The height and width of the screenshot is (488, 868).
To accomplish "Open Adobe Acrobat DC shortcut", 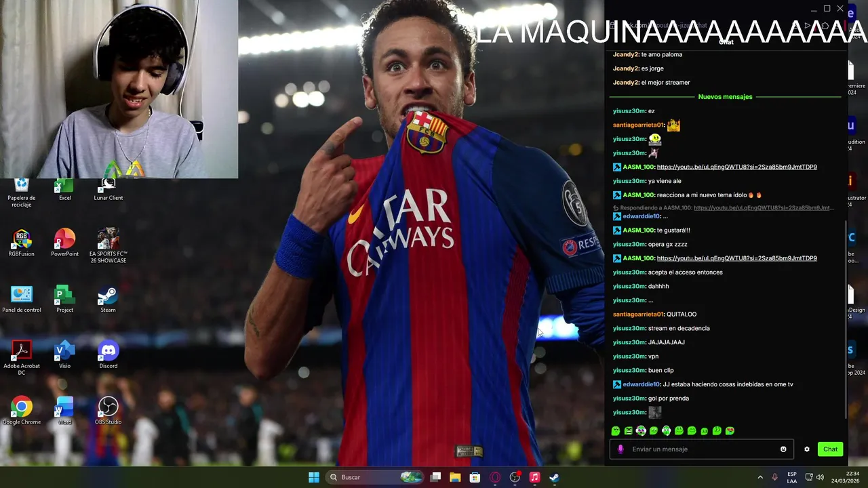I will click(x=21, y=358).
